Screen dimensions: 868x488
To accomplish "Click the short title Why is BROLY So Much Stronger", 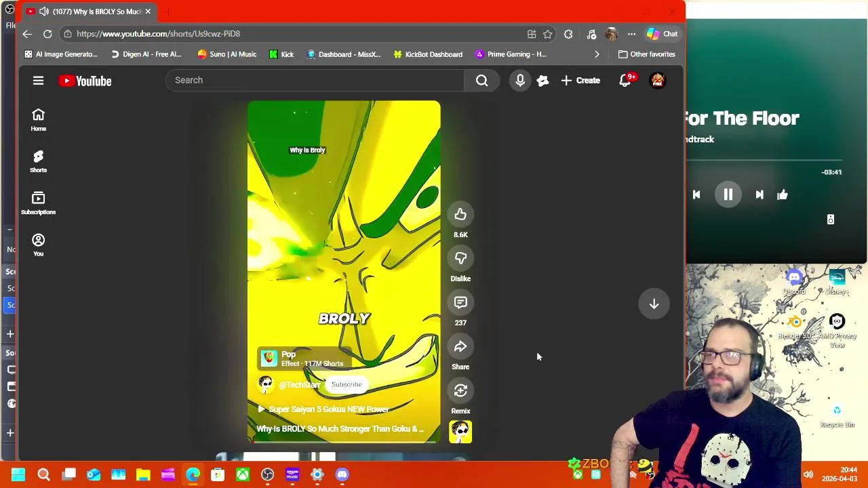I will pyautogui.click(x=340, y=428).
